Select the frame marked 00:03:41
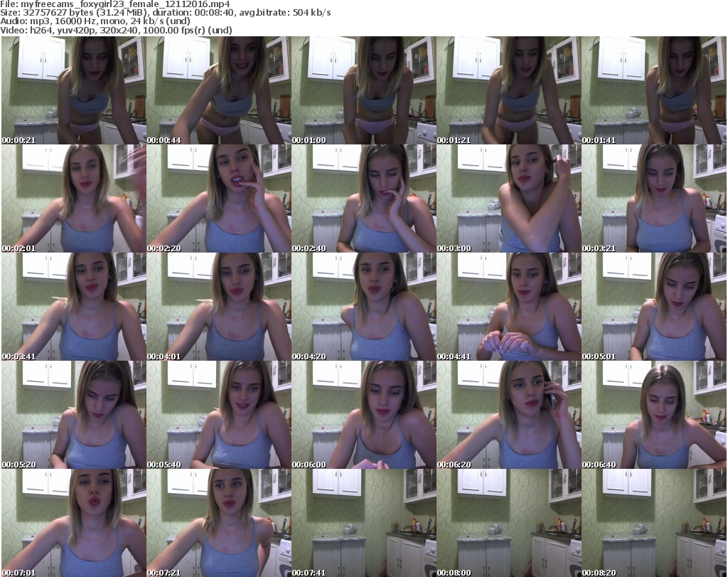This screenshot has height=577, width=728. tap(73, 307)
